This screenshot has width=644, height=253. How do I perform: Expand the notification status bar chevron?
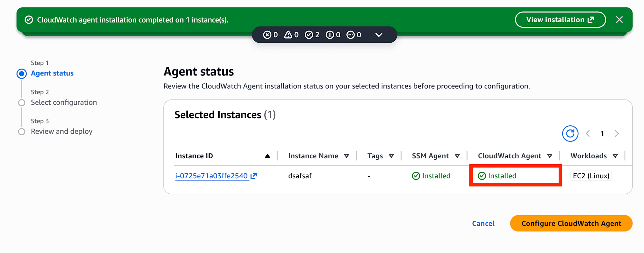pos(379,35)
